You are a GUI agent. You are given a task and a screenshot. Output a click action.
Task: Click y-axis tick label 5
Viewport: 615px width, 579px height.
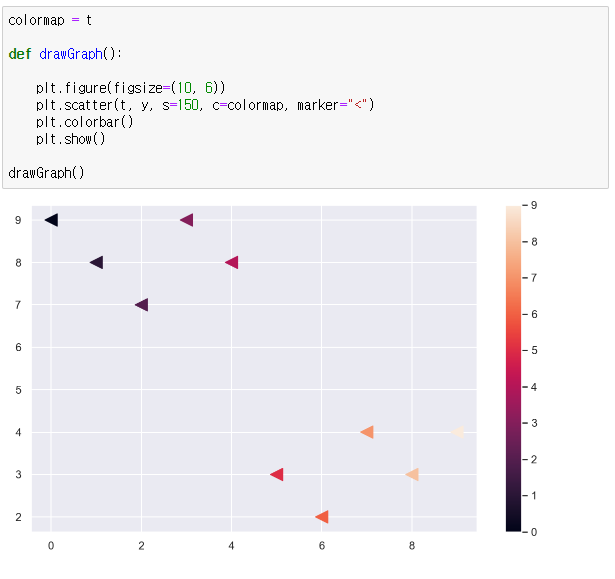[18, 390]
